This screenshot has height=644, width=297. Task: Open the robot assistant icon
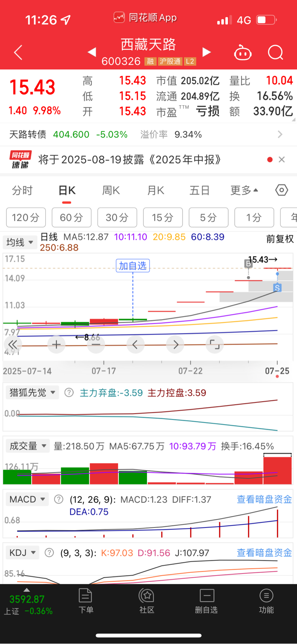pyautogui.click(x=243, y=53)
